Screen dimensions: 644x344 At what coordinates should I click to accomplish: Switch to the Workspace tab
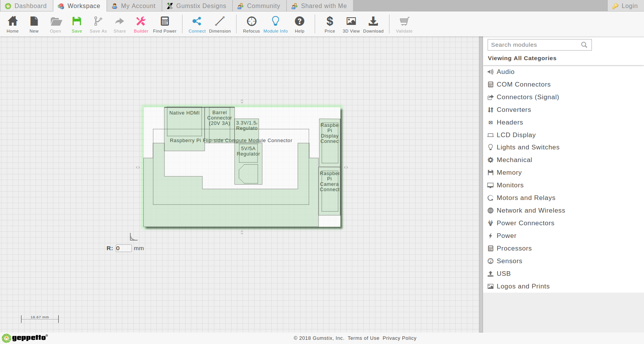point(79,6)
